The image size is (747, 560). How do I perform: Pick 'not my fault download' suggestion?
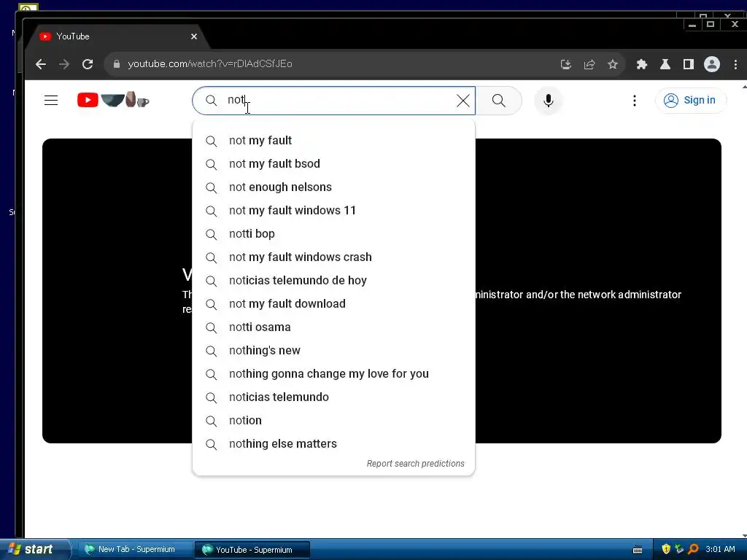pyautogui.click(x=333, y=304)
